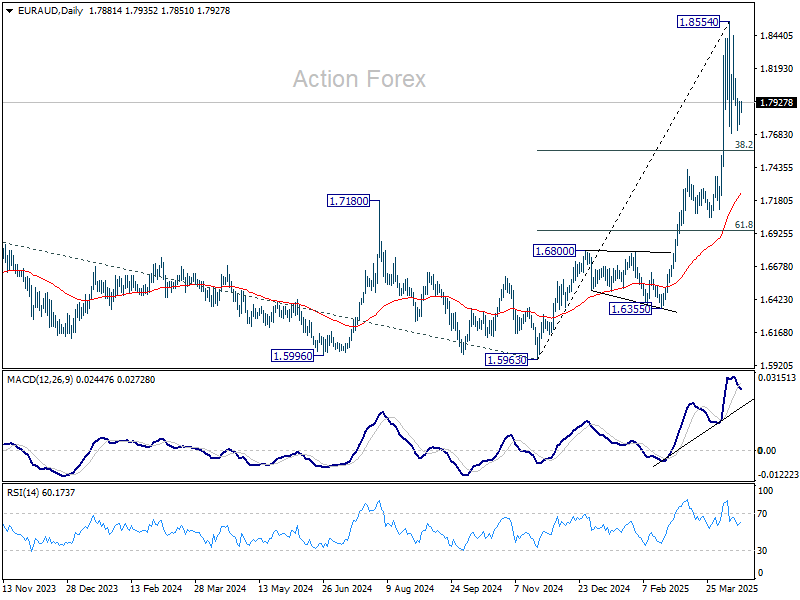Click the 1.71800 high price label
The height and width of the screenshot is (600, 800).
[x=348, y=201]
